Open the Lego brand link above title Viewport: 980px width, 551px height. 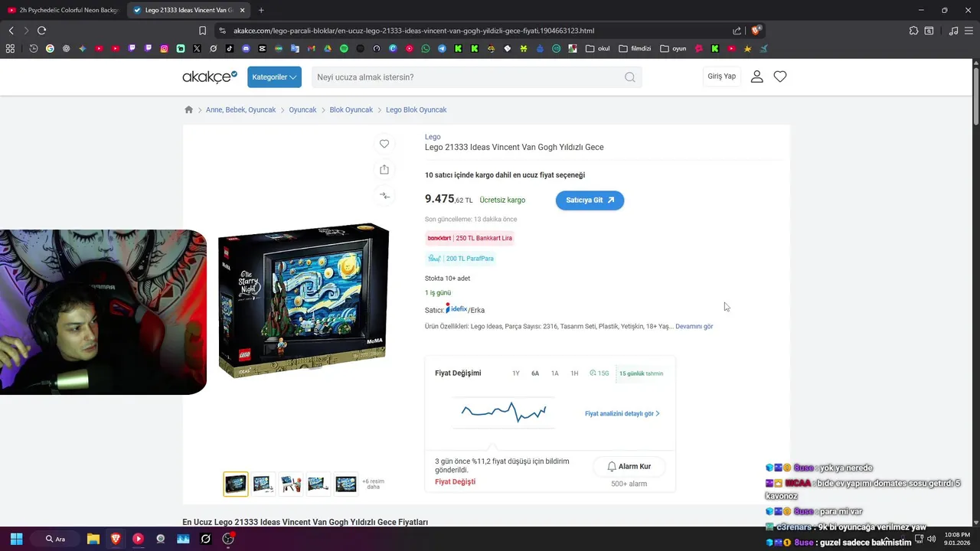click(x=433, y=137)
